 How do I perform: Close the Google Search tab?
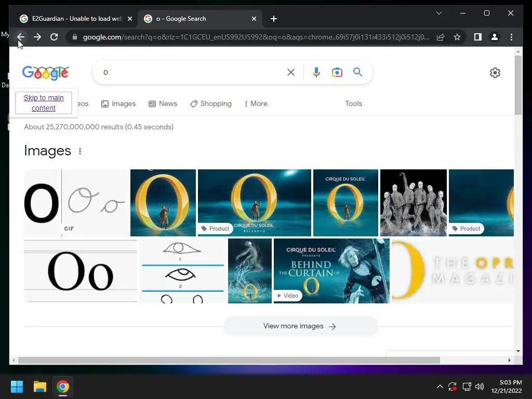254,19
